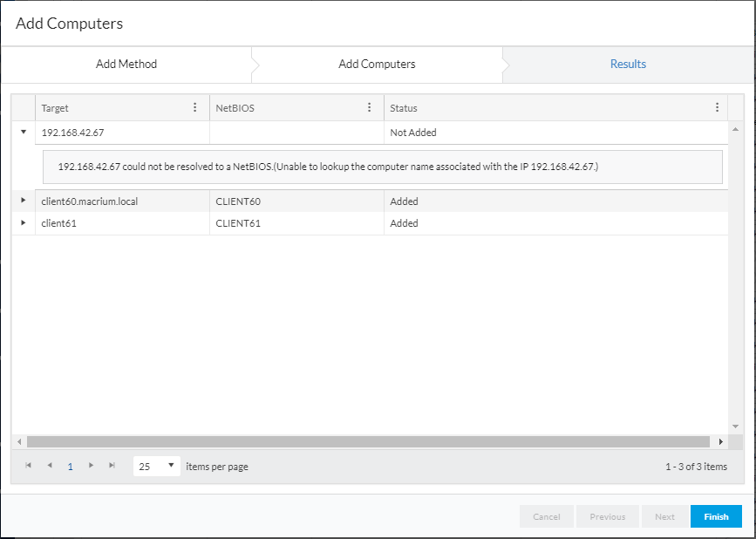Click the Previous button
Image resolution: width=756 pixels, height=539 pixels.
click(608, 516)
